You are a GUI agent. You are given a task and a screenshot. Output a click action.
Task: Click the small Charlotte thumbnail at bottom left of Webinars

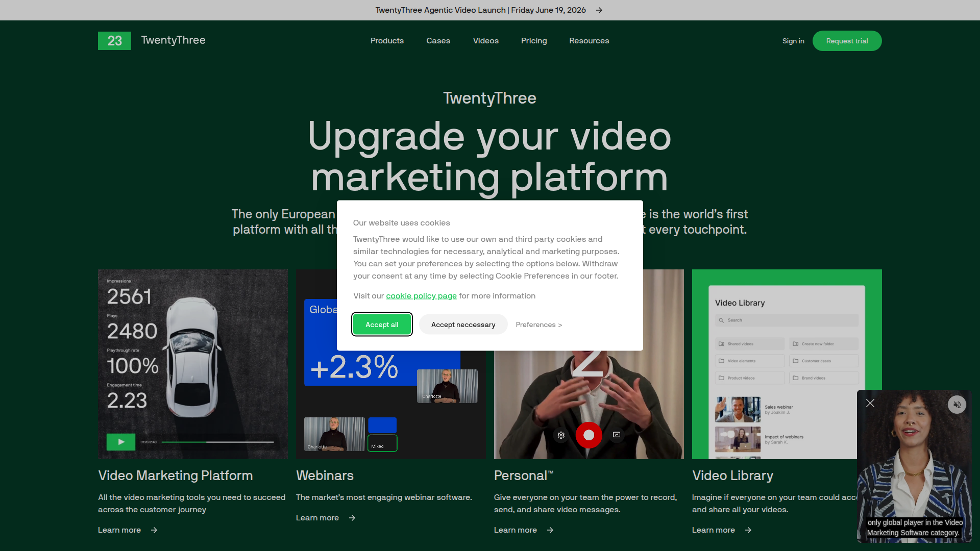[334, 434]
